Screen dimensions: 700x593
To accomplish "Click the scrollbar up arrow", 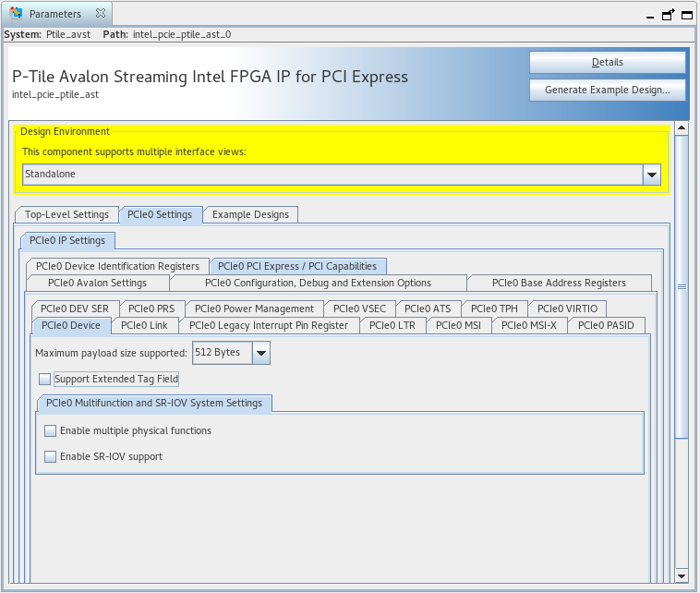I will [x=682, y=128].
